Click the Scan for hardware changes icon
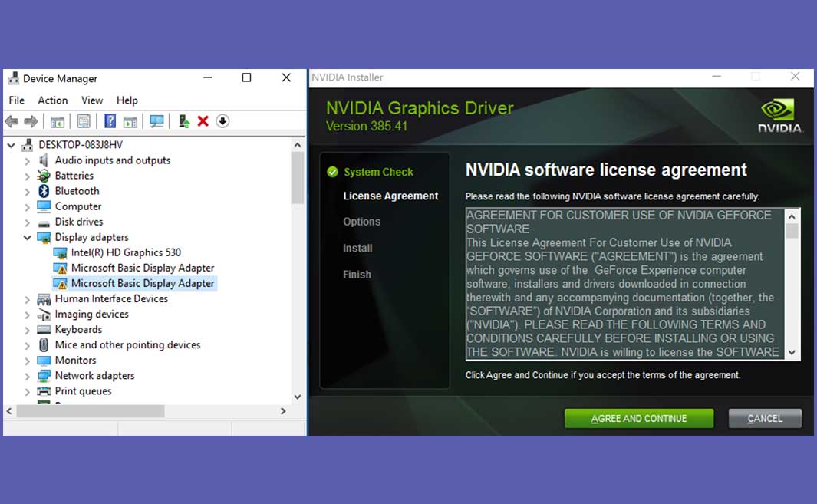This screenshot has height=504, width=817. (157, 120)
